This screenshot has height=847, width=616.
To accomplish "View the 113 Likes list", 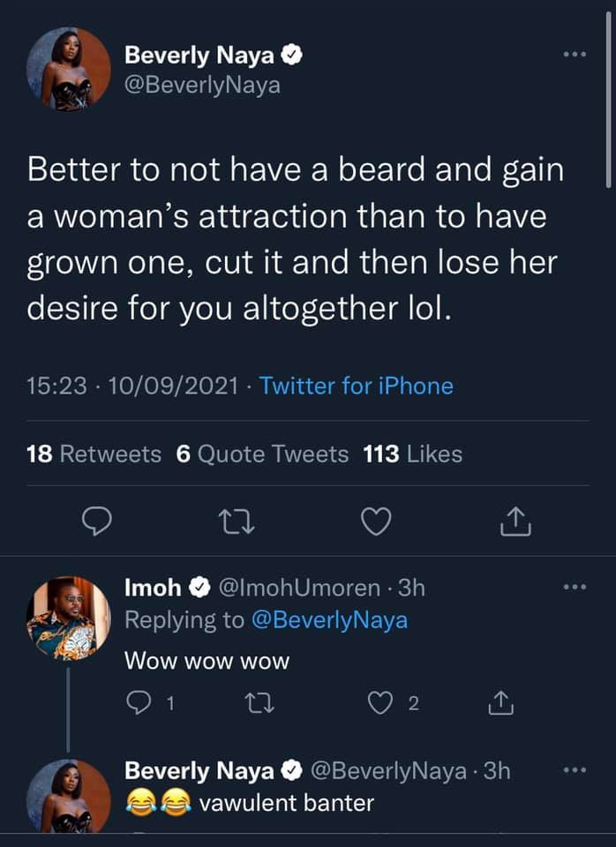I will pos(413,453).
